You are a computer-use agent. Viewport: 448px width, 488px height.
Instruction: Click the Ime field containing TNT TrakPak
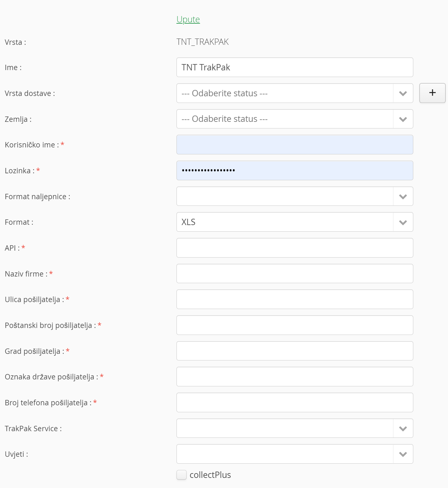295,67
